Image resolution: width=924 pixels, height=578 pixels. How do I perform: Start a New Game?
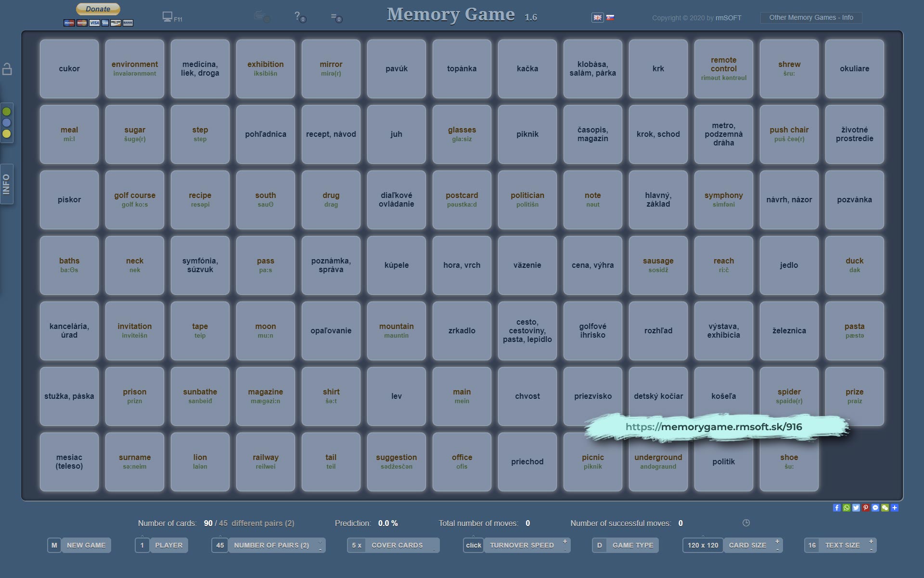tap(86, 545)
